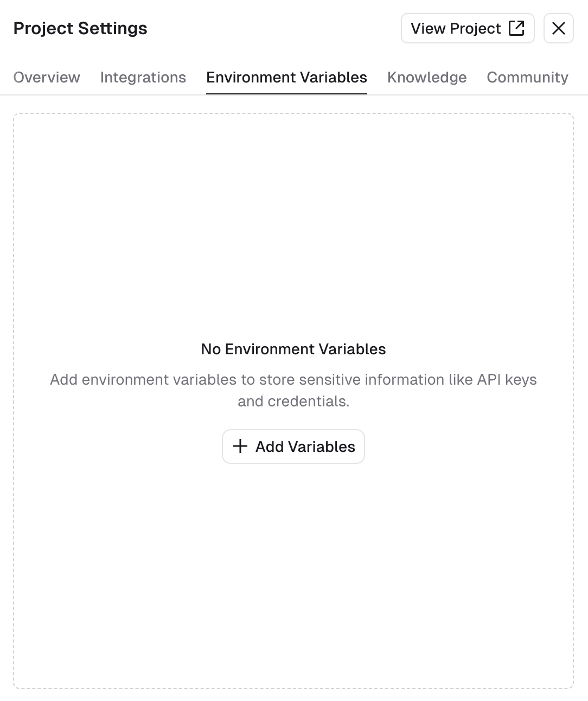Viewport: 588px width, 701px height.
Task: Go to the Community tab
Action: tap(527, 77)
